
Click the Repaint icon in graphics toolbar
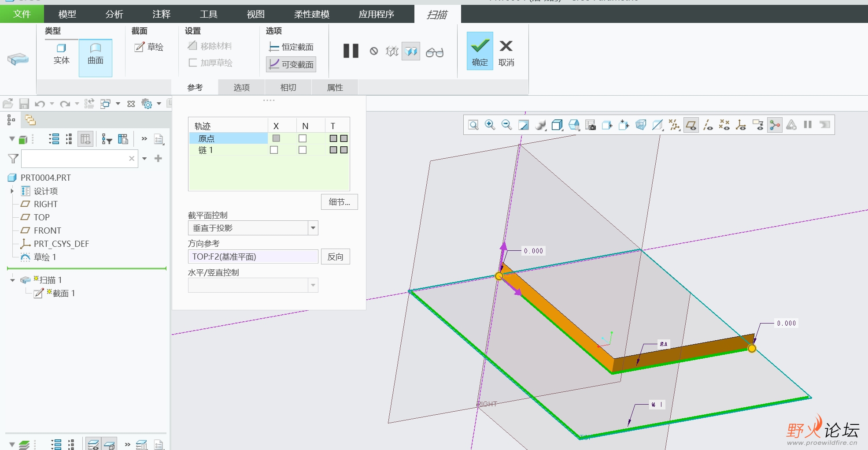(524, 125)
